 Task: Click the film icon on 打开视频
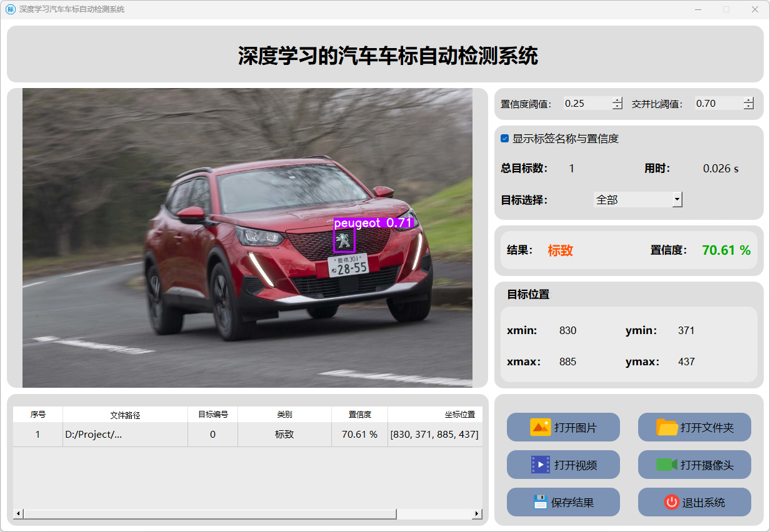[540, 465]
